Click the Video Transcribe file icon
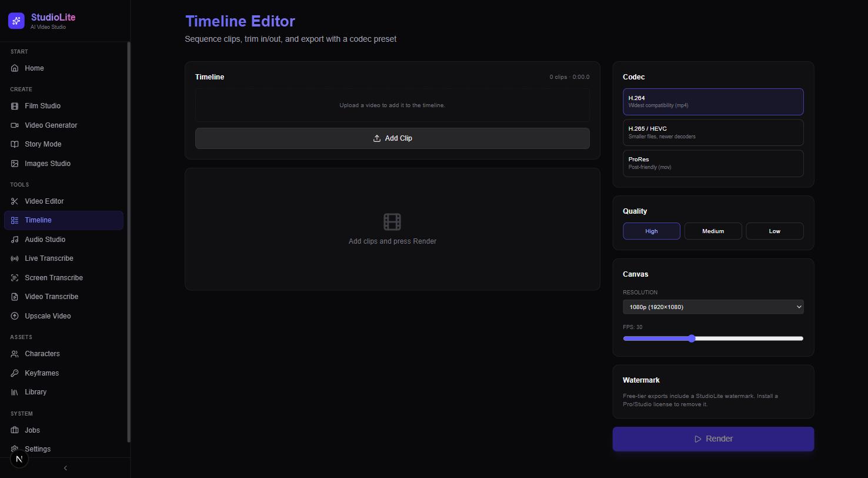 tap(15, 297)
